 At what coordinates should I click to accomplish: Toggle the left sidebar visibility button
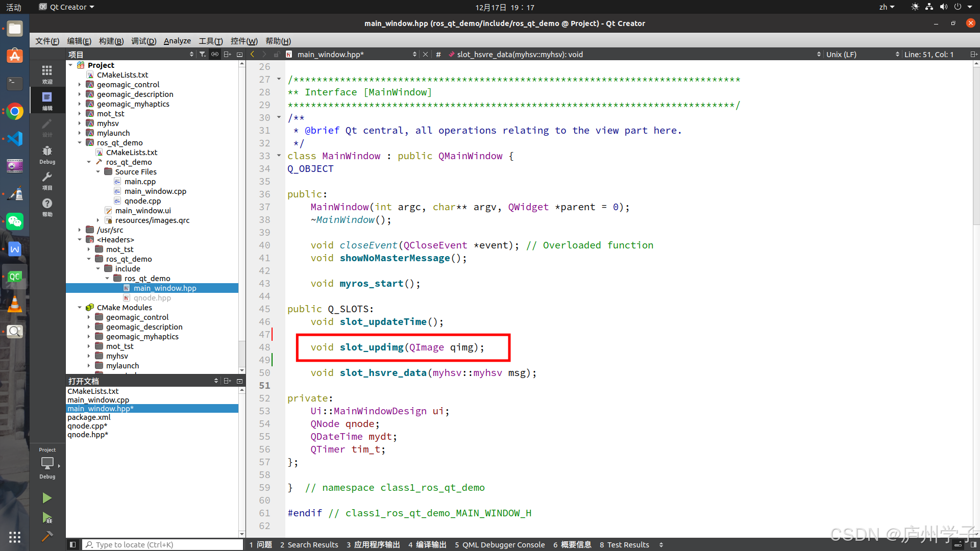tap(72, 544)
